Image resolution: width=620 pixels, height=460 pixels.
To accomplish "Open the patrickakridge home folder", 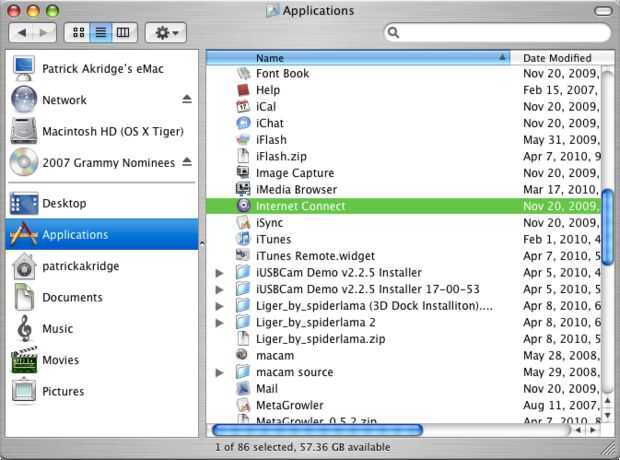I will tap(102, 266).
